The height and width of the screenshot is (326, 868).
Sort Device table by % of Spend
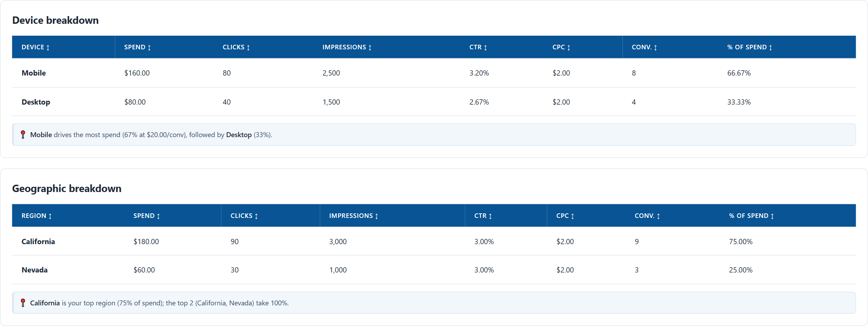click(x=750, y=47)
